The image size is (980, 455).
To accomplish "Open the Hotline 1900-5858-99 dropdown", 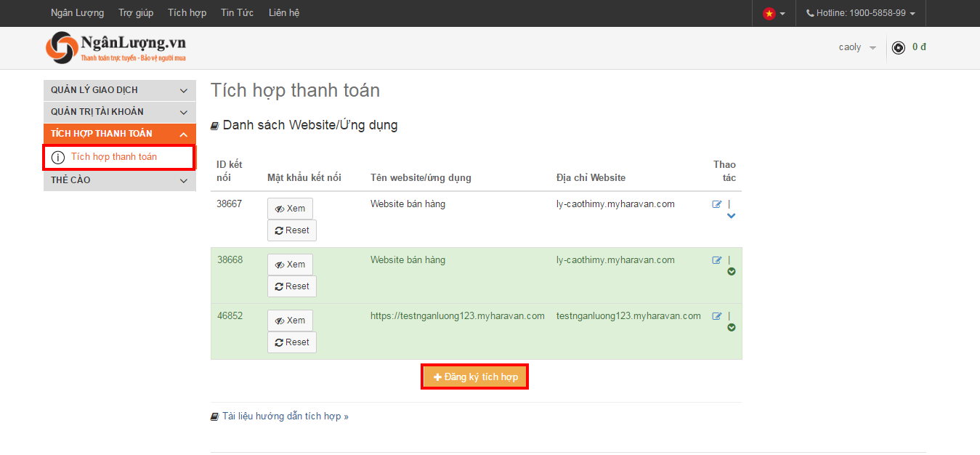I will 860,13.
